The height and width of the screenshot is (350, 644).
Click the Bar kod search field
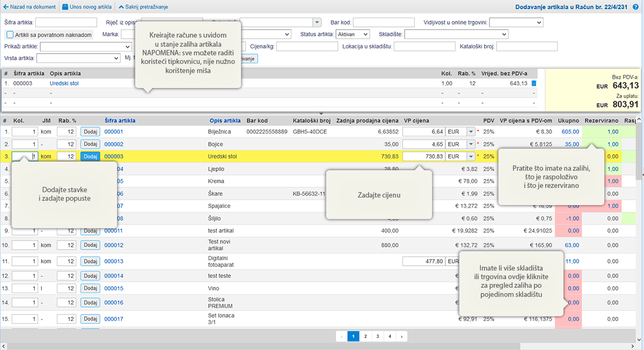[x=383, y=22]
